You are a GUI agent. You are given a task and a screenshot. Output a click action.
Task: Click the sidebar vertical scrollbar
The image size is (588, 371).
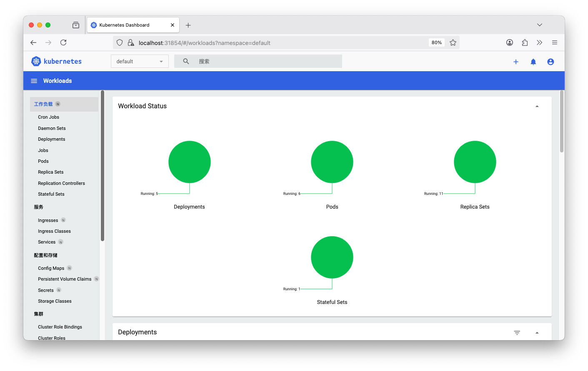click(x=103, y=166)
